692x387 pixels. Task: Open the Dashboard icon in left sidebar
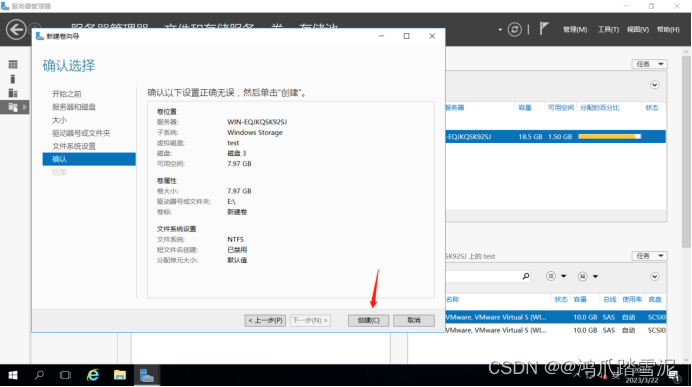click(13, 65)
